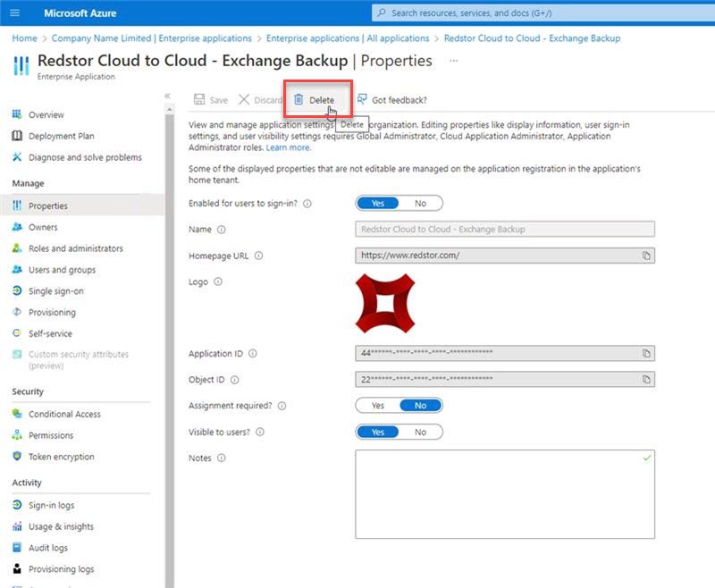The height and width of the screenshot is (588, 715).
Task: Click the Redstor application title icon
Action: pos(21,65)
